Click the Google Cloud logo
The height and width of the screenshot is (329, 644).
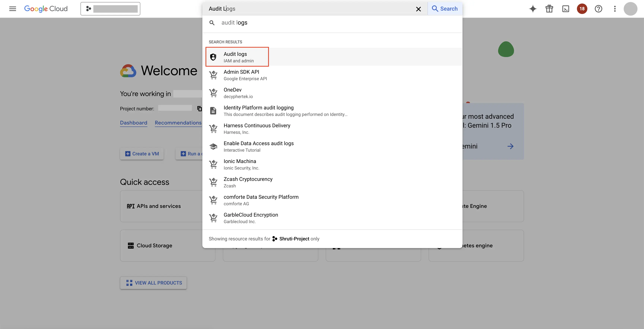[46, 9]
